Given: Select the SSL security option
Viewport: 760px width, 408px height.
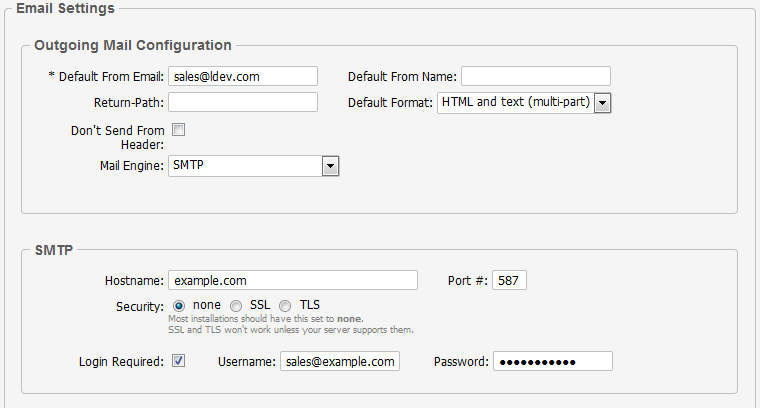Looking at the screenshot, I should click(x=236, y=305).
